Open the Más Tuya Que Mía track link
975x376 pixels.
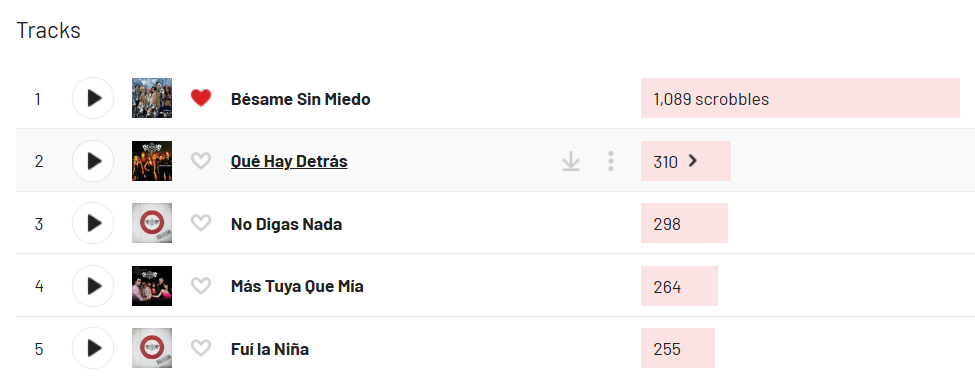[297, 287]
